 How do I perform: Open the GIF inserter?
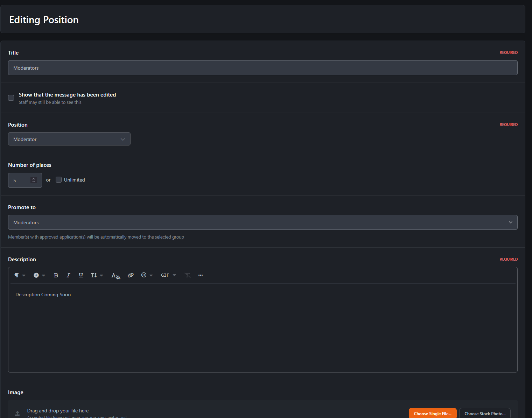click(x=168, y=275)
